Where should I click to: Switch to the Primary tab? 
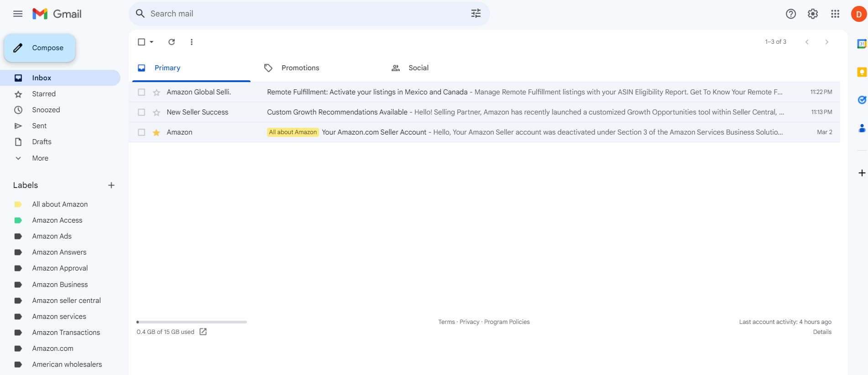coord(192,68)
